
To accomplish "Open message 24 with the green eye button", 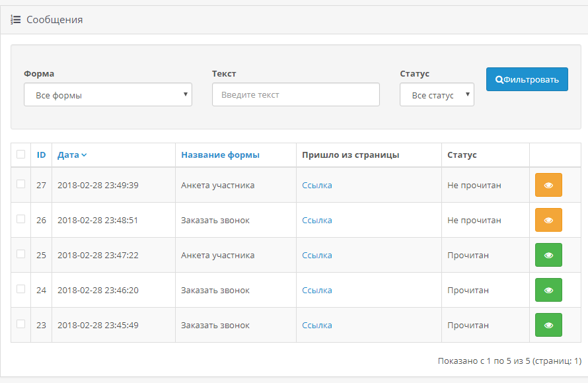I will pyautogui.click(x=548, y=291).
